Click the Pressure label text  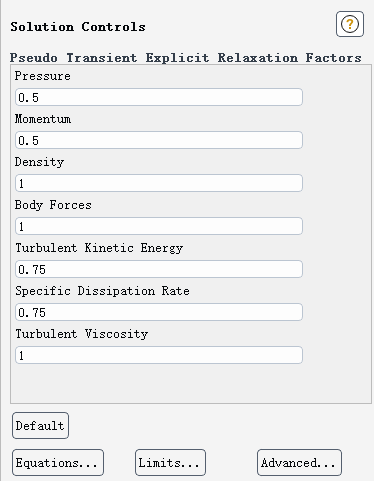[x=43, y=76]
